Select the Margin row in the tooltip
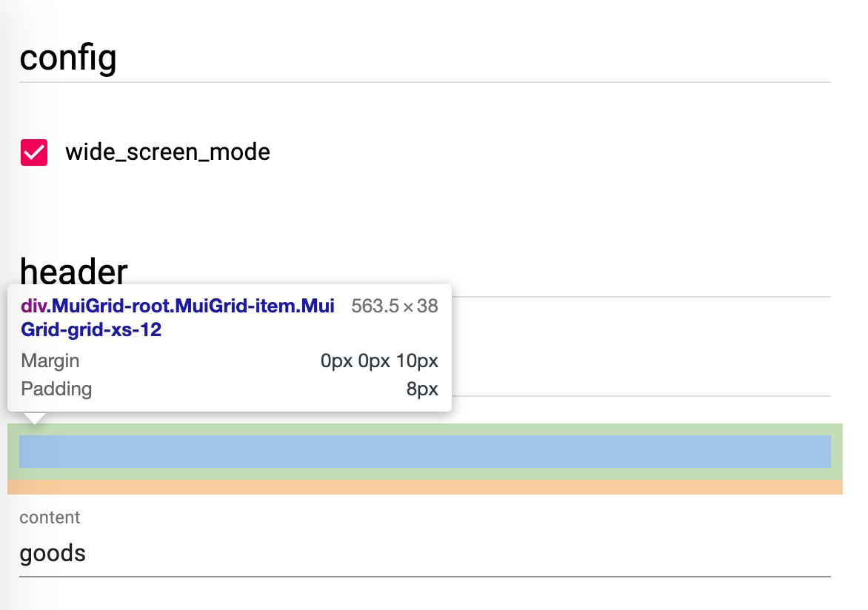The height and width of the screenshot is (610, 868). pyautogui.click(x=222, y=361)
